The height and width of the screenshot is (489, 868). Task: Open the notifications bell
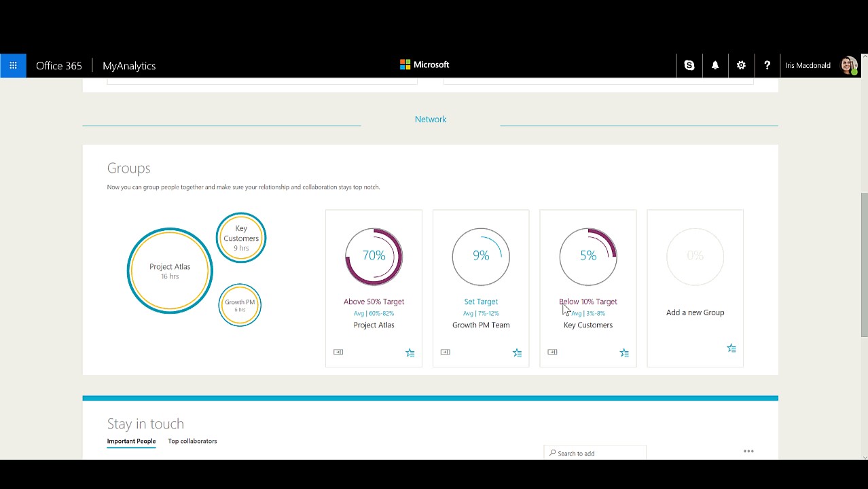[x=715, y=66]
